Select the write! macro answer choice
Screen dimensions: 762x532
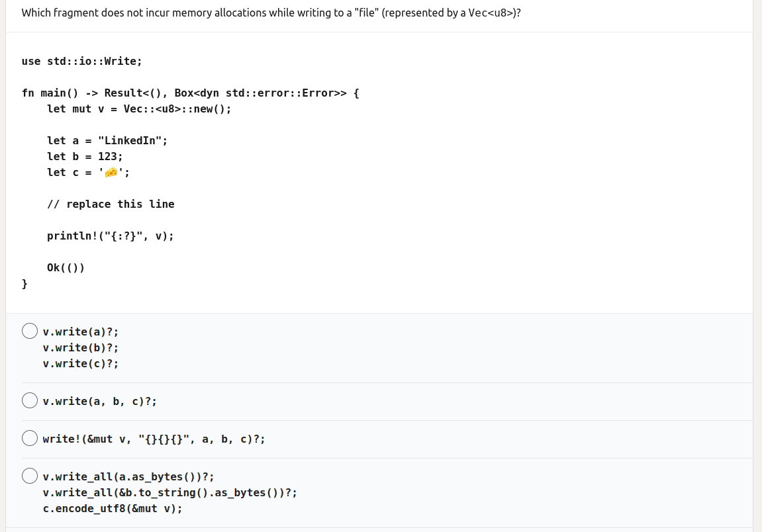(x=29, y=437)
